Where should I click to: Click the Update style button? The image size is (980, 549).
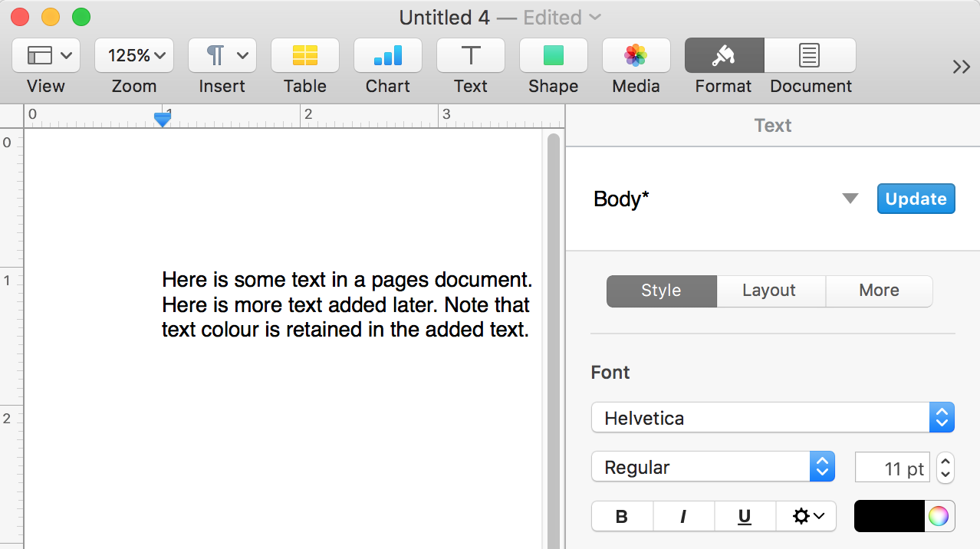coord(916,199)
